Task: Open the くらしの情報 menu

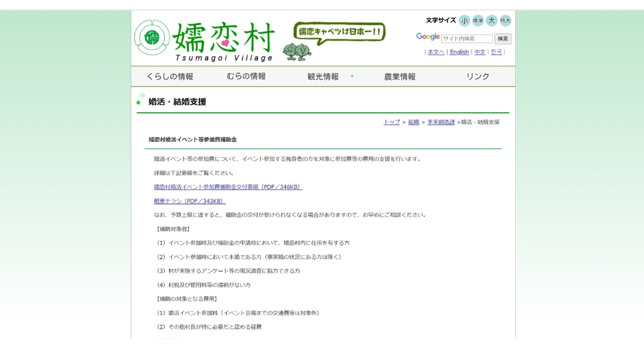Action: [169, 77]
